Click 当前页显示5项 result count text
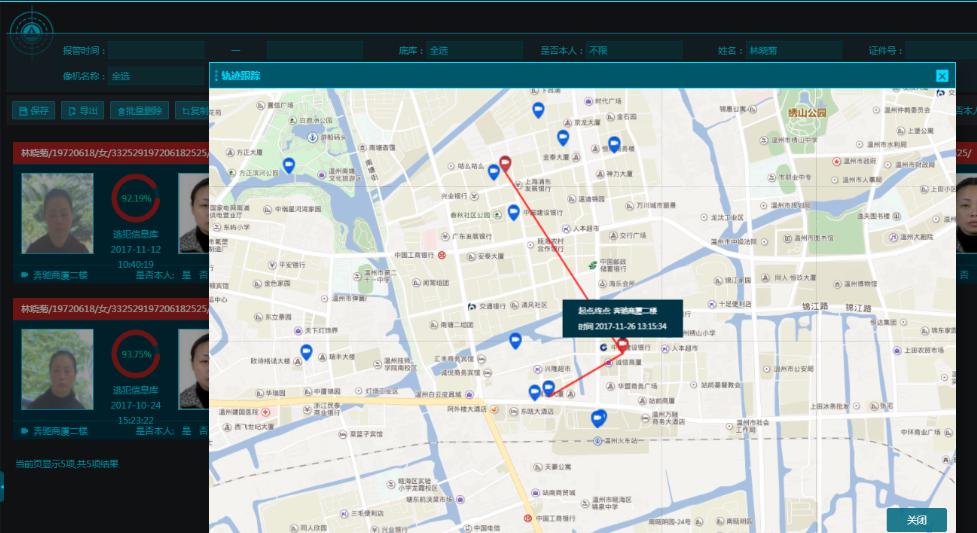 67,464
